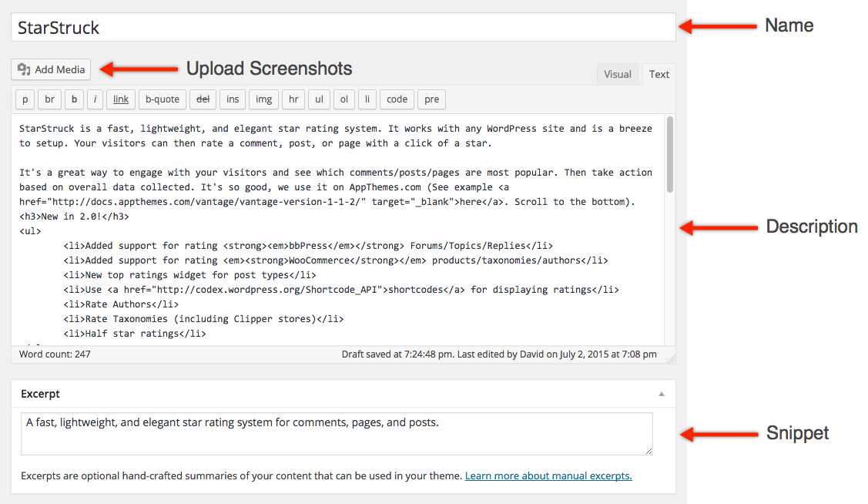The height and width of the screenshot is (504, 868).
Task: Insert a line break with the br button
Action: point(49,99)
